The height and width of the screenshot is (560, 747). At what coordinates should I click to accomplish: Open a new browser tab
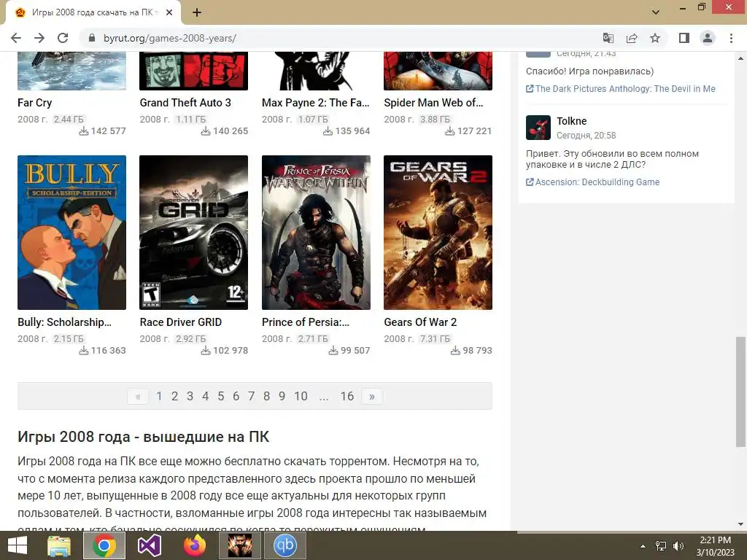click(197, 12)
